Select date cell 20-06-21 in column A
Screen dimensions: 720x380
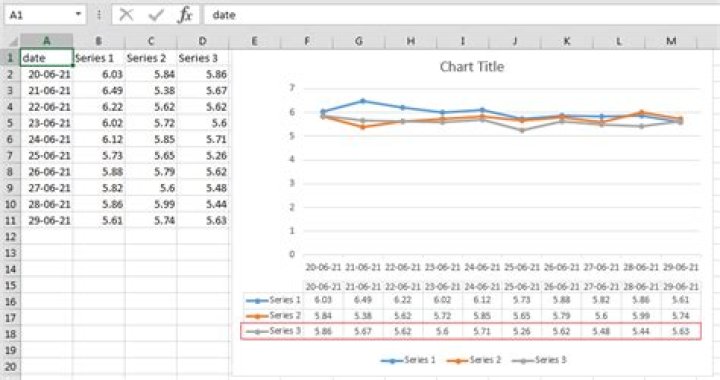tap(46, 74)
